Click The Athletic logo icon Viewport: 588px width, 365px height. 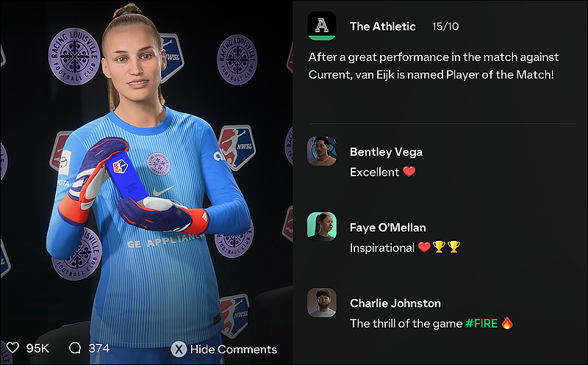click(x=321, y=26)
